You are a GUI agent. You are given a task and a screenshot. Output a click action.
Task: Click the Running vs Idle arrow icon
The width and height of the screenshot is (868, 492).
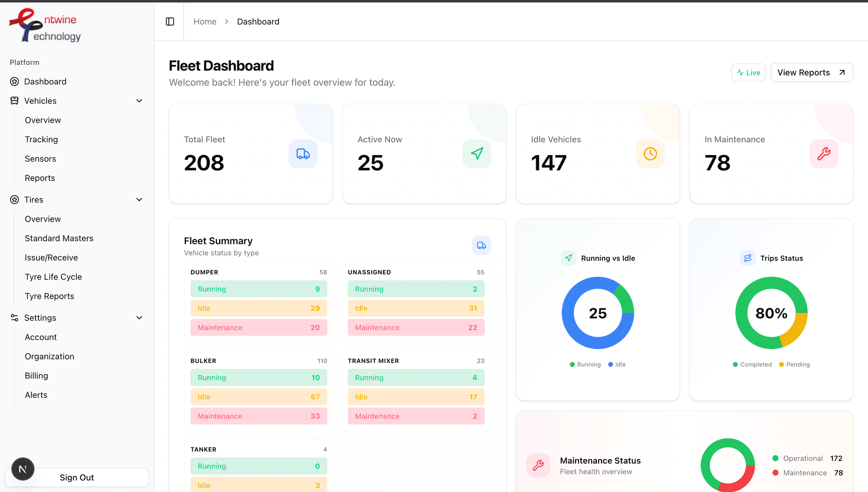point(568,258)
